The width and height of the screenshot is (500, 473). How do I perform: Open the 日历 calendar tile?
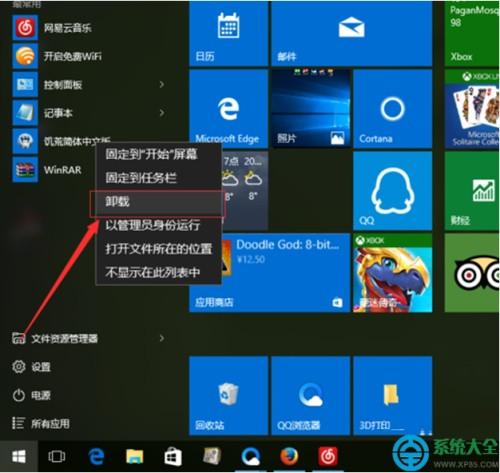point(229,33)
